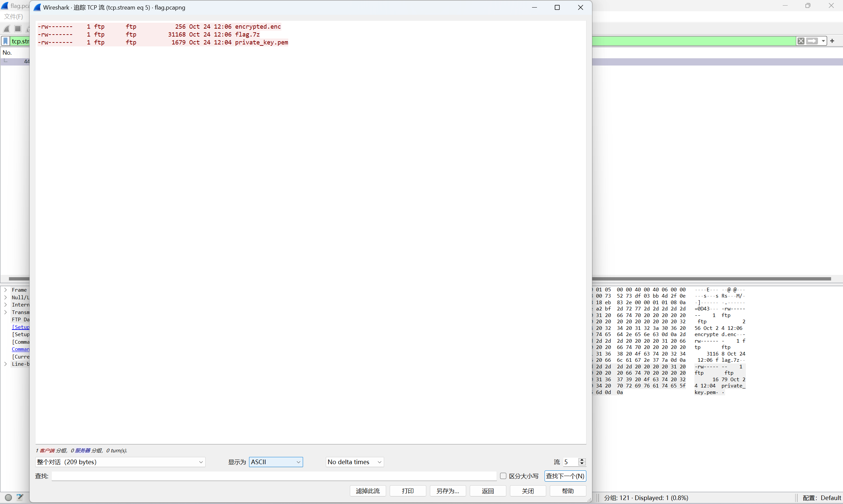Select the [Current working directory row
This screenshot has width=843, height=504.
click(x=20, y=357)
